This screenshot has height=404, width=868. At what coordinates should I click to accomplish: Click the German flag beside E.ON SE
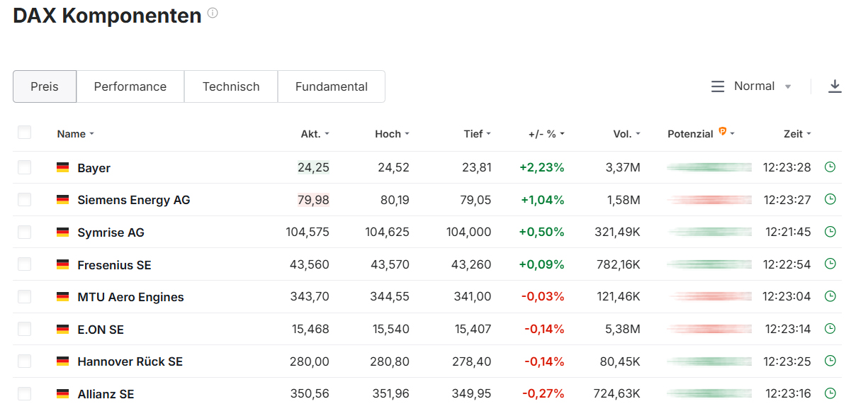(63, 329)
